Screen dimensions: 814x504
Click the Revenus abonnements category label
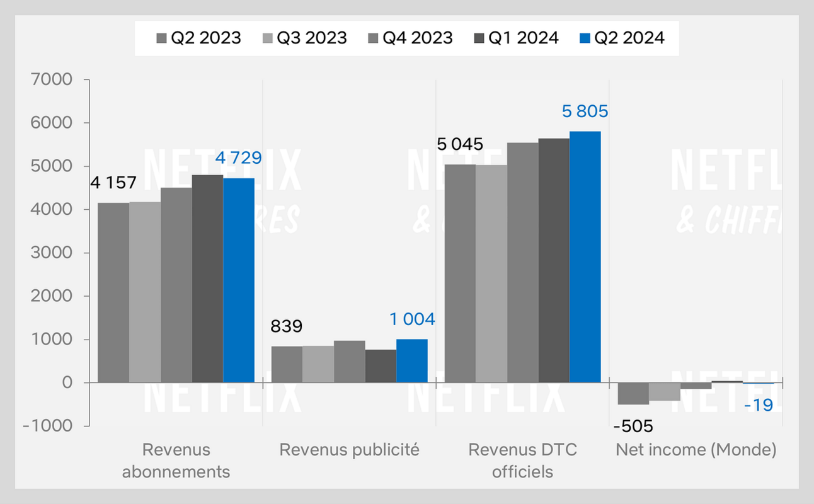[176, 461]
